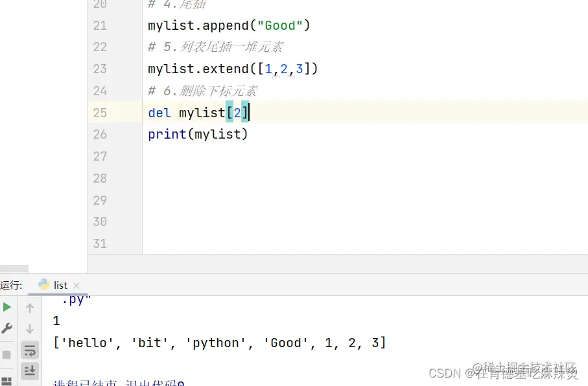Click the printed list output line

219,343
